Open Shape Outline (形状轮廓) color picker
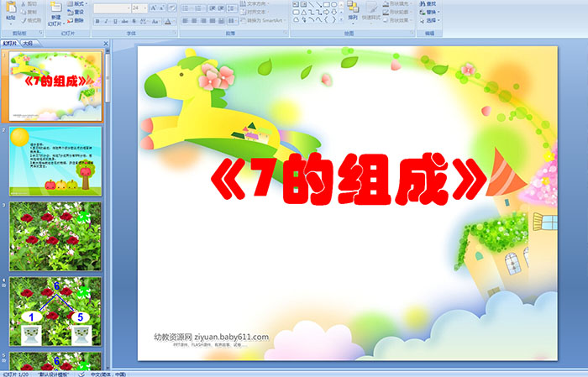Viewport: 588px width, 377px height. click(396, 12)
